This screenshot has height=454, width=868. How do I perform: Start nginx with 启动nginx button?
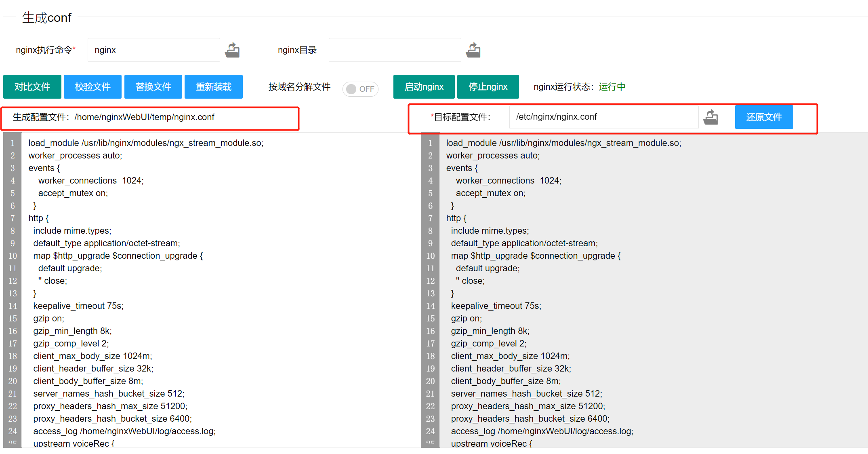(x=424, y=87)
